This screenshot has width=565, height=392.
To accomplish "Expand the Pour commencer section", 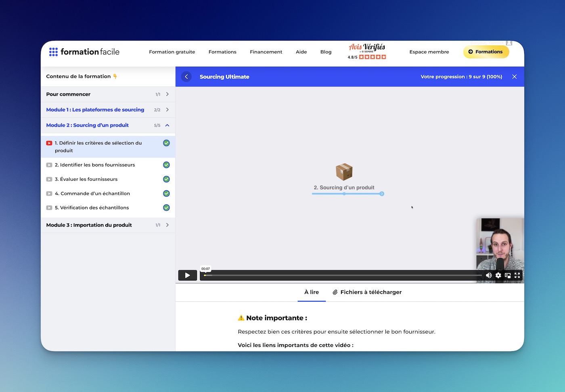I will pyautogui.click(x=167, y=94).
